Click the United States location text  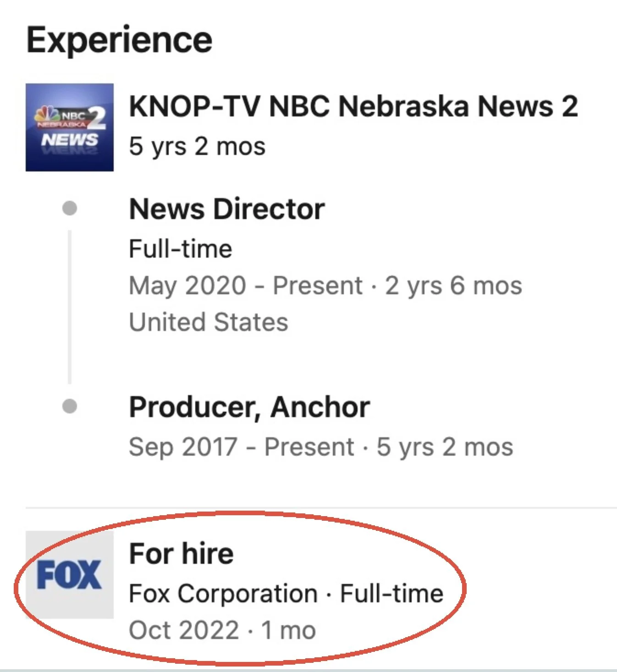(209, 322)
